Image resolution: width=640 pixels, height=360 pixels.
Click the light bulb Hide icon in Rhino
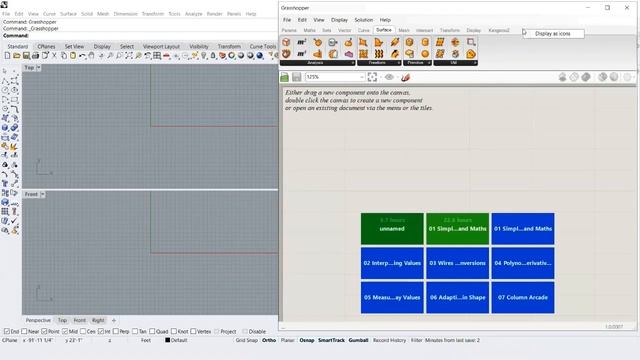[x=204, y=56]
